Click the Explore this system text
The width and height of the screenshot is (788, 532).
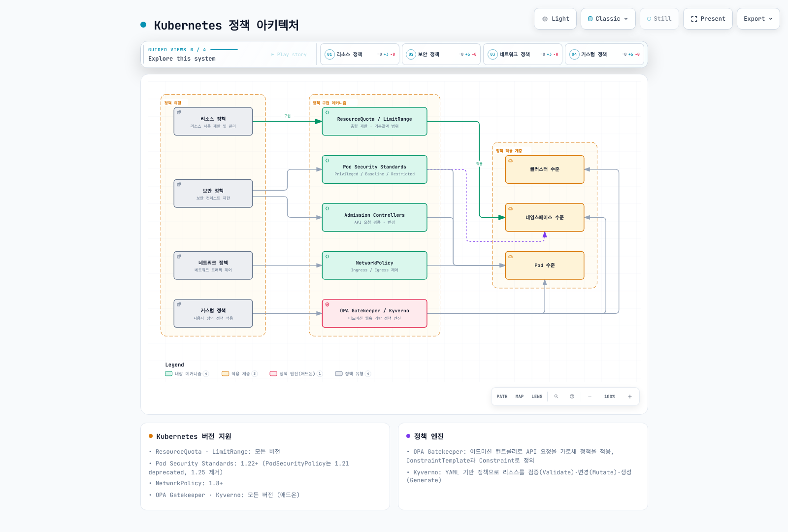182,59
